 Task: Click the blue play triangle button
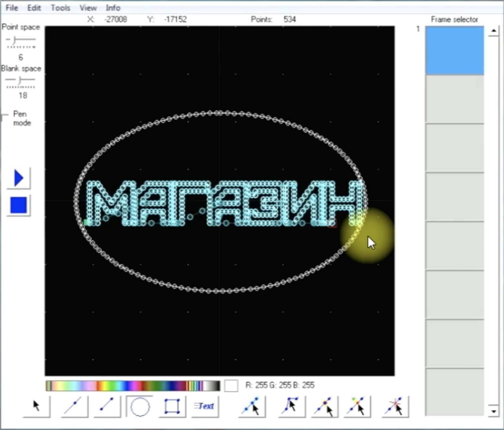[19, 178]
